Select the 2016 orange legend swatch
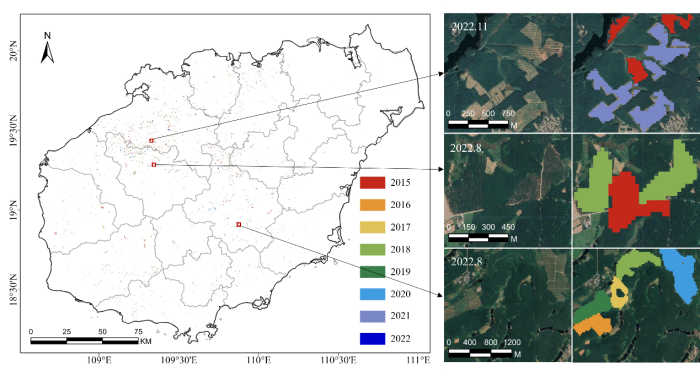 click(x=372, y=205)
